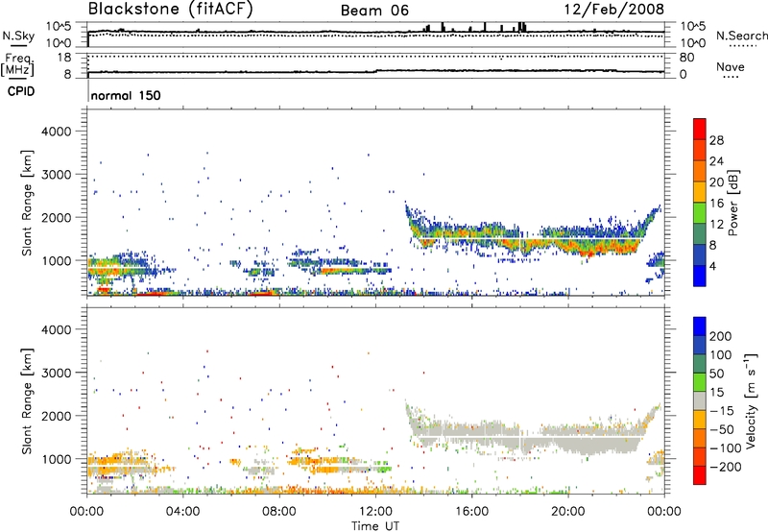This screenshot has width=768, height=532.
Task: Click the velocity color bar label '-15'
Action: (x=722, y=410)
